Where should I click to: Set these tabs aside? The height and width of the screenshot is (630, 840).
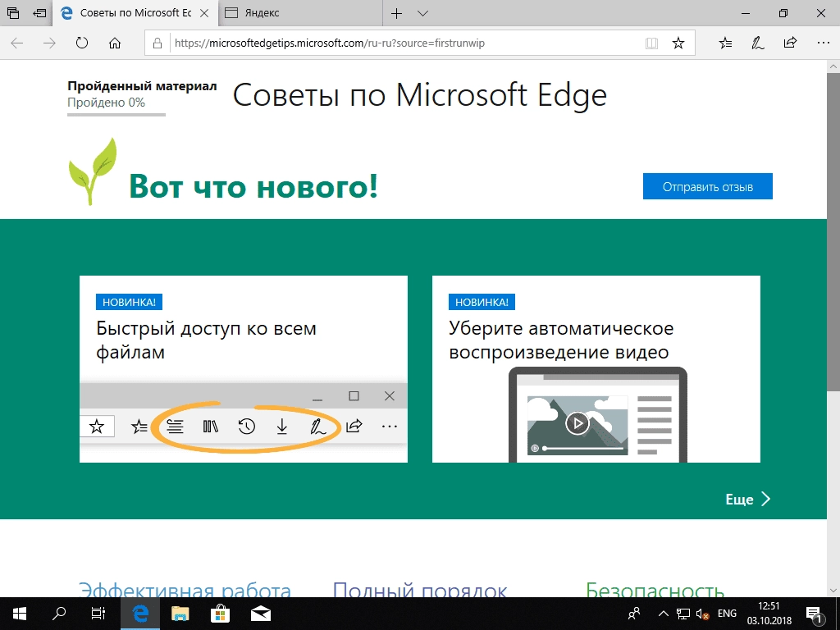39,13
